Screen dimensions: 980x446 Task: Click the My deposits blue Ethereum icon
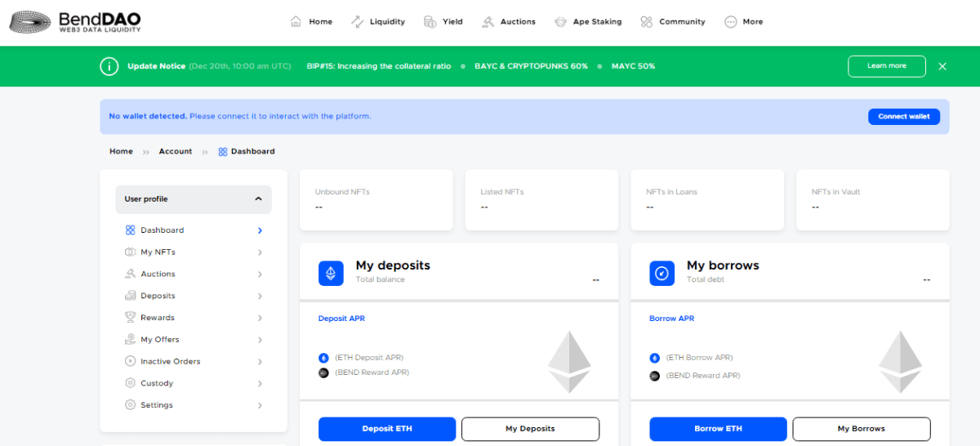coord(331,273)
